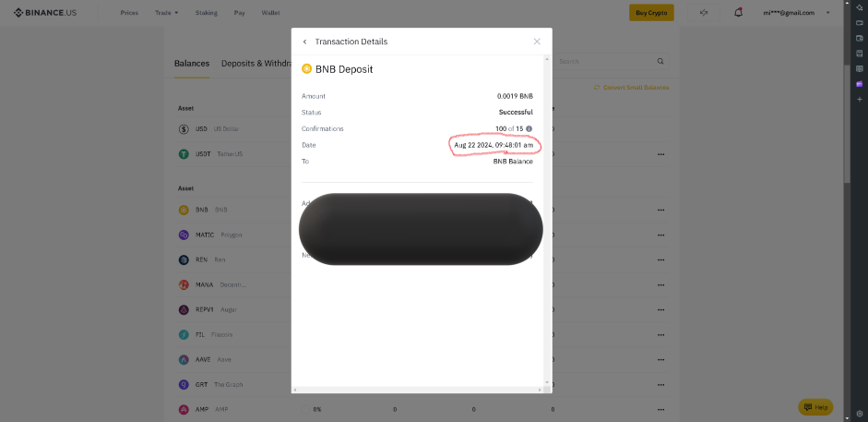The width and height of the screenshot is (868, 422).
Task: Click the page's main vertical scrollbar
Action: pyautogui.click(x=847, y=124)
